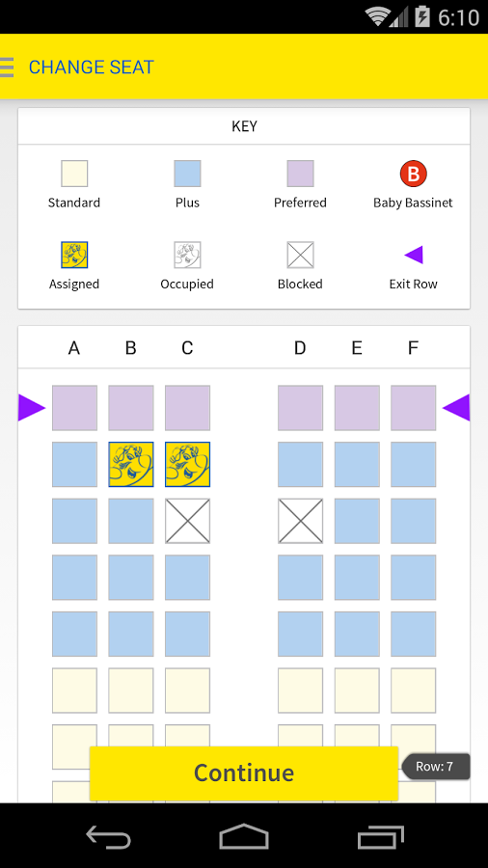Choose the Preferred seat in exit row A
488x868 pixels.
pyautogui.click(x=74, y=408)
